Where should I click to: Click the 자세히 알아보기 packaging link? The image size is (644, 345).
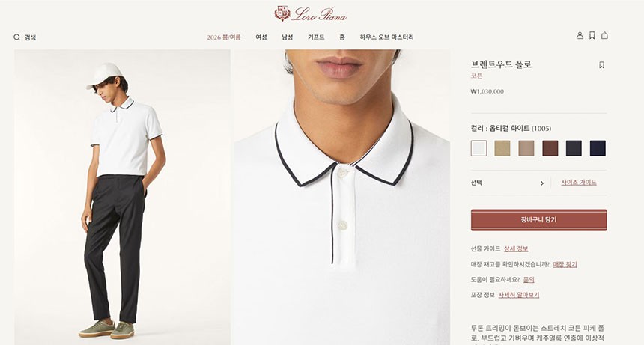[x=519, y=295]
